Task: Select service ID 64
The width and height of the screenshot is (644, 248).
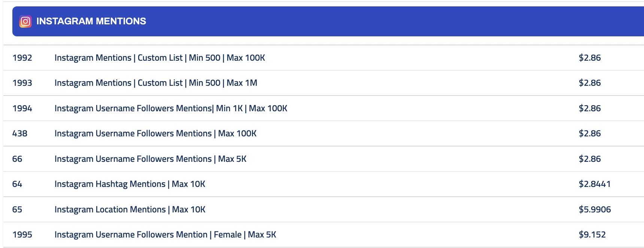Action: [x=17, y=184]
